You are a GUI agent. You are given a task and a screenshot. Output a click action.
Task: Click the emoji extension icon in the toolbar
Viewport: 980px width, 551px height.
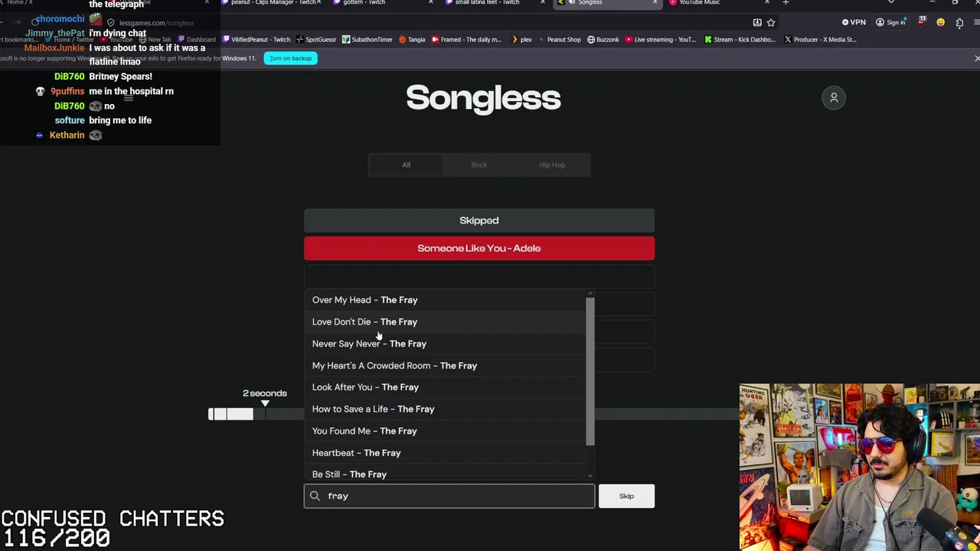pyautogui.click(x=940, y=23)
